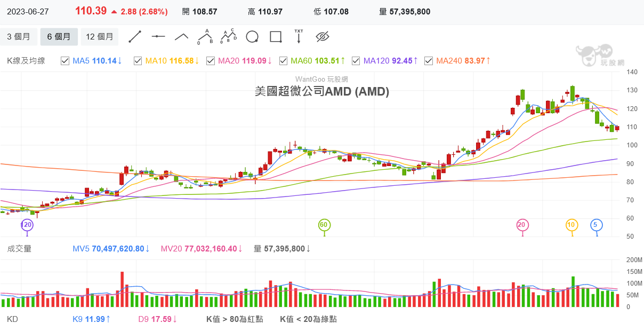Screen dimensions: 644x323
Task: Toggle the hide drawings eye icon
Action: [323, 37]
